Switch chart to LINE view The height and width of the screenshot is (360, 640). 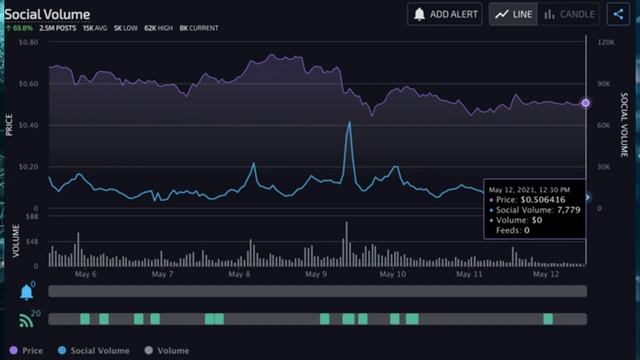(513, 14)
